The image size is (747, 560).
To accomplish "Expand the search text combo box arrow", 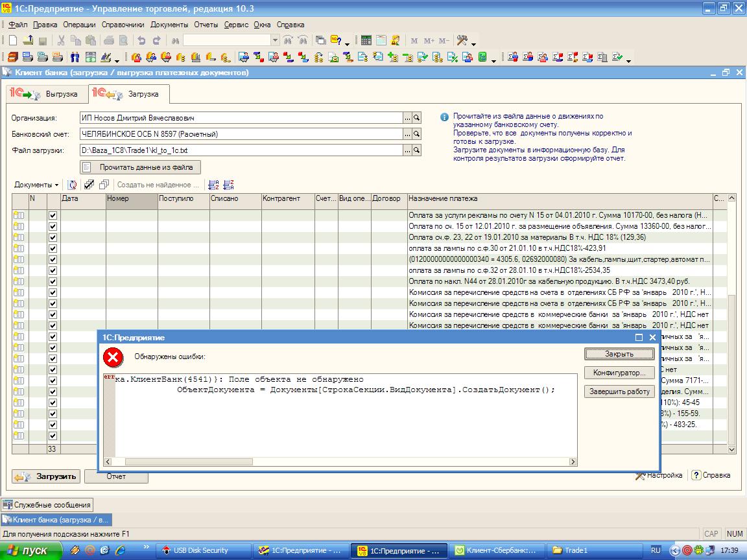I will point(275,40).
